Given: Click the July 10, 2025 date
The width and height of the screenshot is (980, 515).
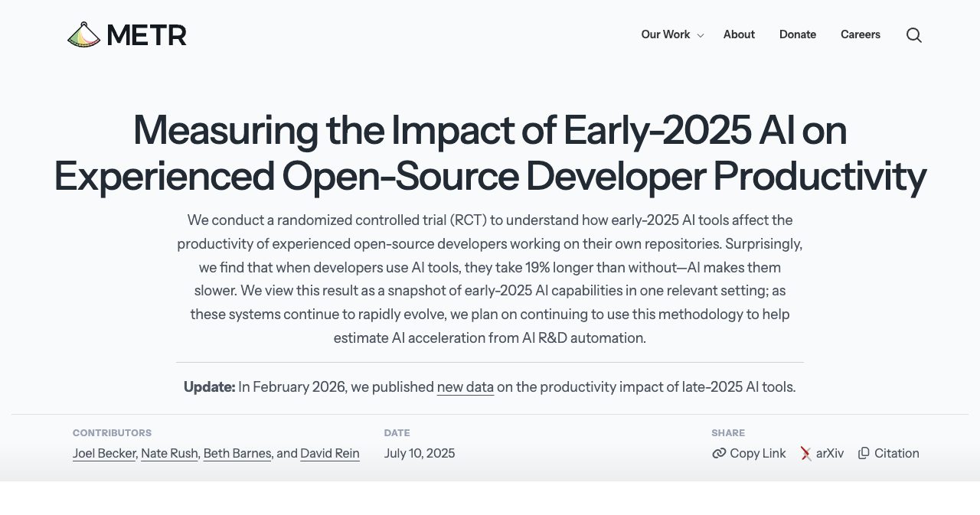Looking at the screenshot, I should click(x=420, y=453).
